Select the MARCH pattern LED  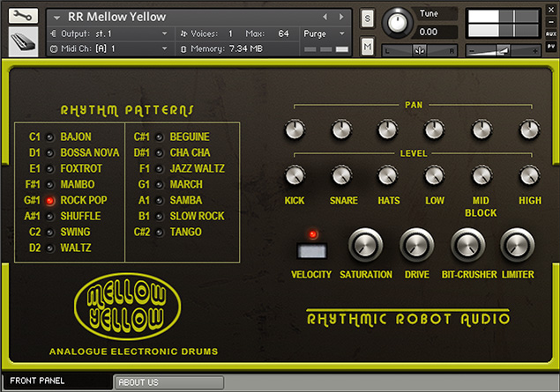[160, 185]
